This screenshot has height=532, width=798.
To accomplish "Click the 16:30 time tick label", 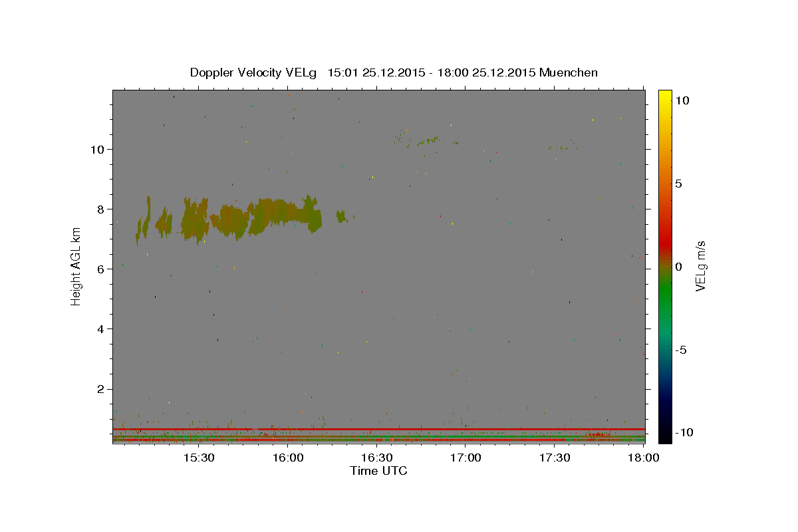I will tap(377, 458).
